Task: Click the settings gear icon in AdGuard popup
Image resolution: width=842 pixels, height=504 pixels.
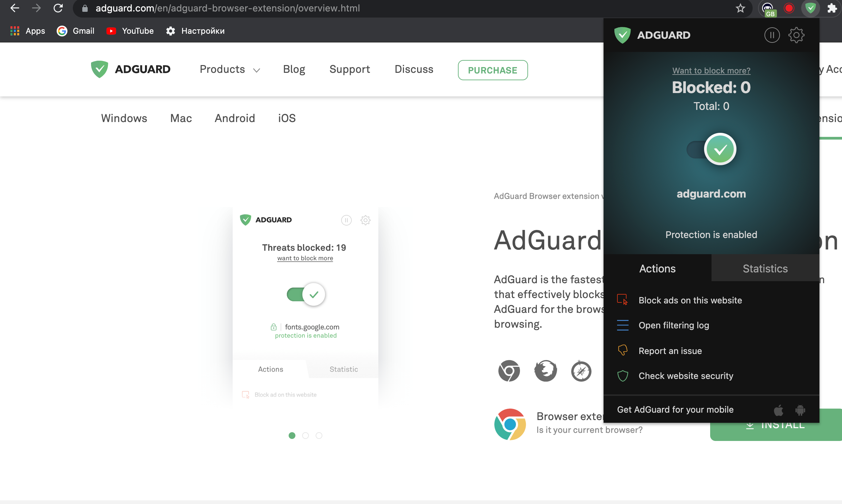Action: point(796,34)
